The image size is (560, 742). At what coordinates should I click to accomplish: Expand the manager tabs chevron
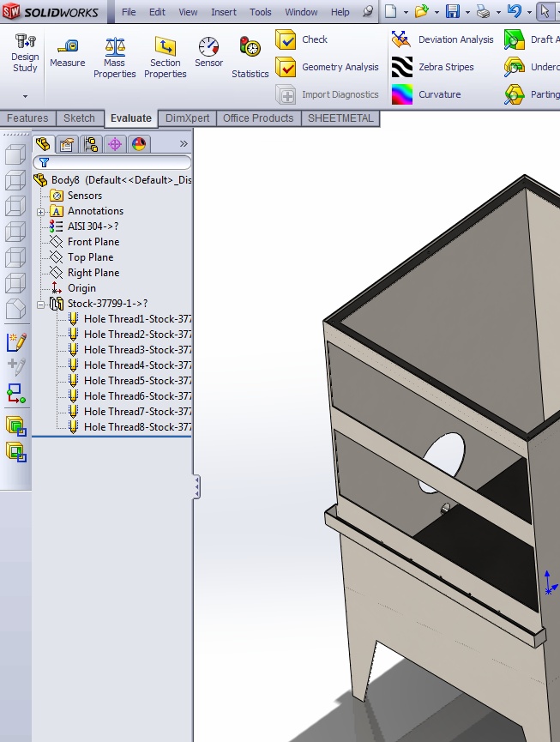184,144
